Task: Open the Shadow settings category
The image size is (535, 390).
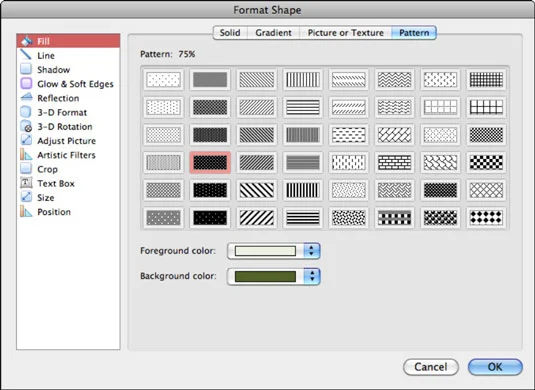Action: pyautogui.click(x=68, y=70)
